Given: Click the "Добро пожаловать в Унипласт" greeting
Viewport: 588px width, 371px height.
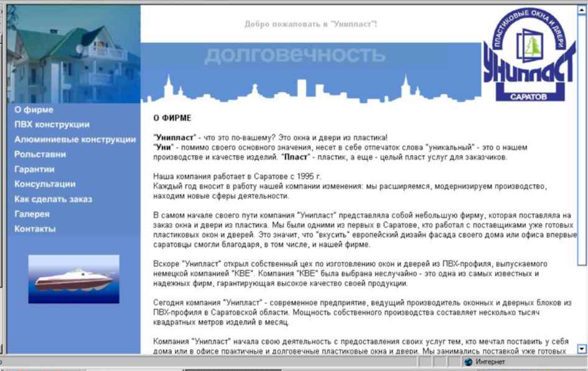Looking at the screenshot, I should click(310, 24).
